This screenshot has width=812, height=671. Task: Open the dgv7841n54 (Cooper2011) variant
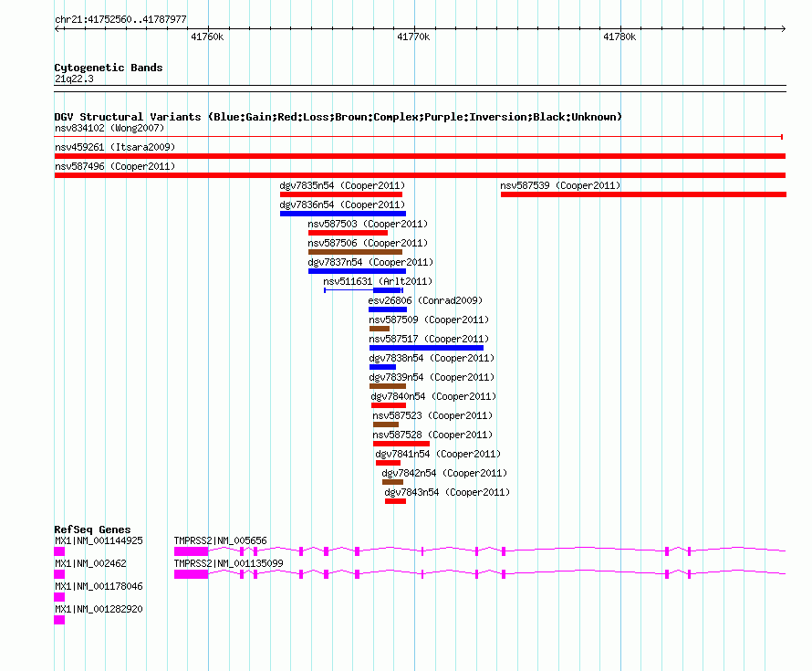[438, 454]
